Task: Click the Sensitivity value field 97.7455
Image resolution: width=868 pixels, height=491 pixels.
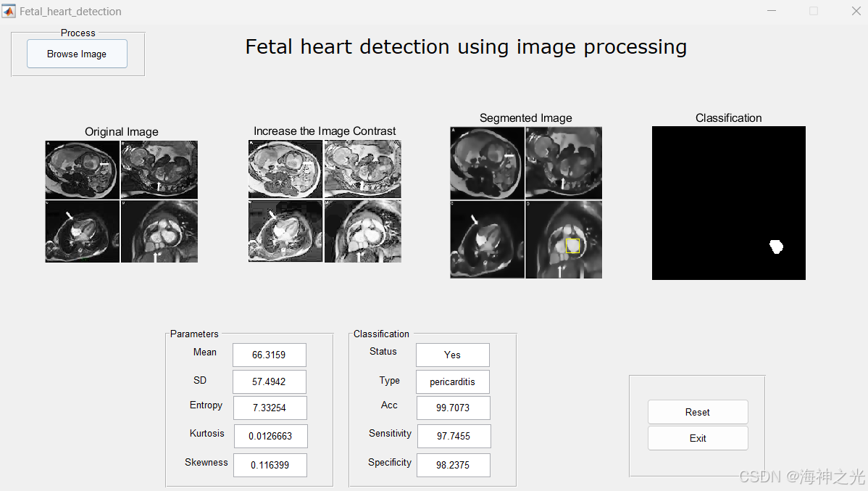Action: click(x=454, y=436)
